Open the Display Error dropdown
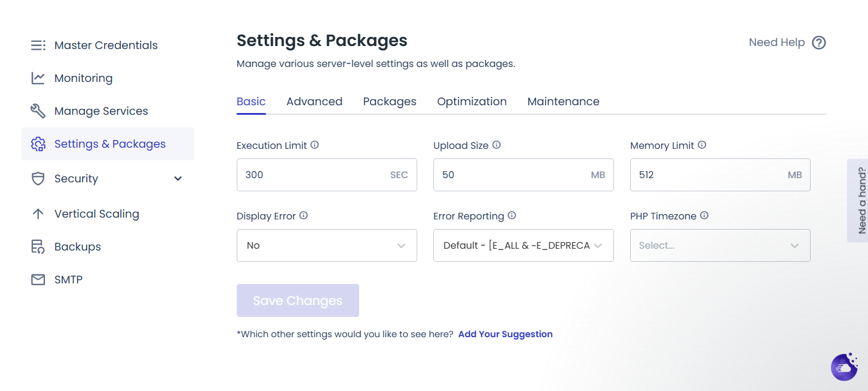The image size is (868, 391). (x=326, y=246)
